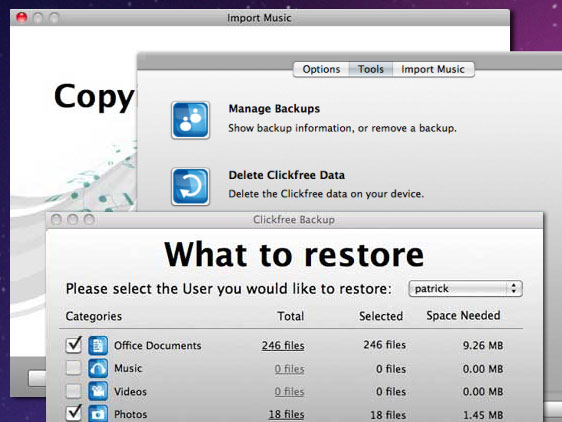This screenshot has height=422, width=562.
Task: Click the Delete Clickfree Data icon
Action: (190, 186)
